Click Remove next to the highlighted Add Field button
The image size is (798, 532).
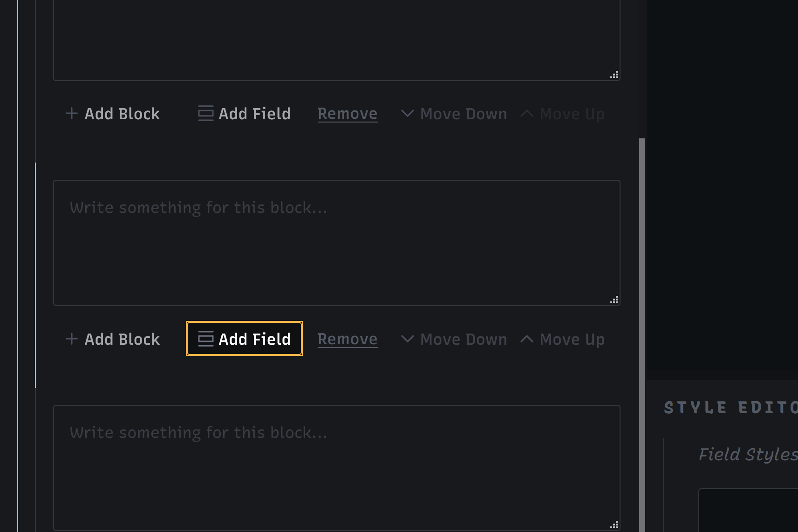348,339
